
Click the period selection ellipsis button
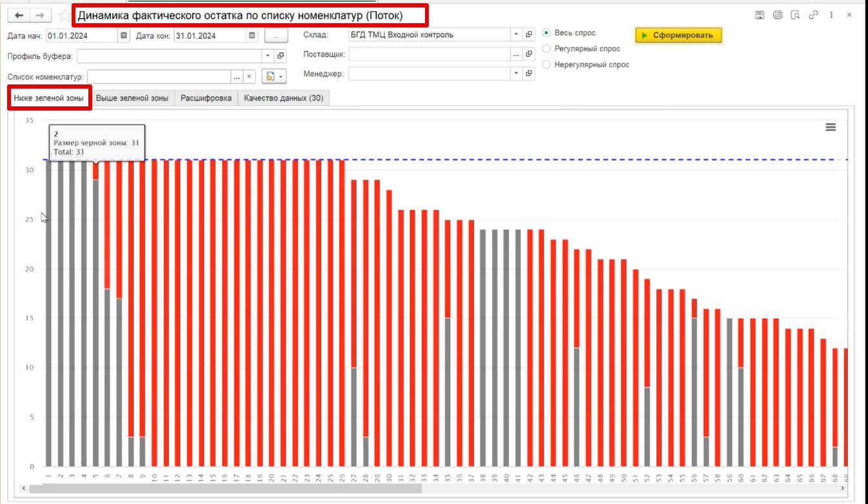pos(276,35)
